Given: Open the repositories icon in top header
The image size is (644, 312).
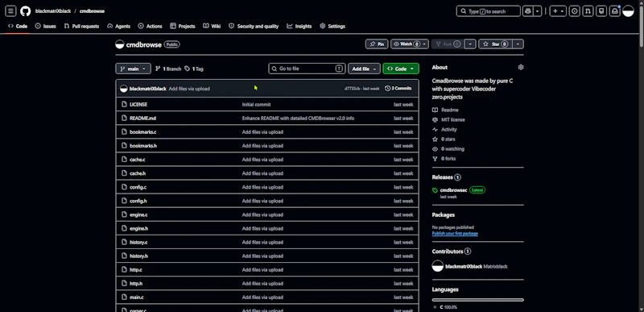Looking at the screenshot, I should [601, 11].
